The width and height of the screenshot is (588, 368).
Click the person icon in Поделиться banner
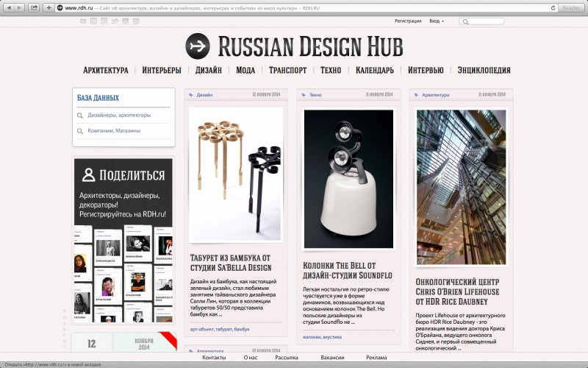[x=89, y=175]
